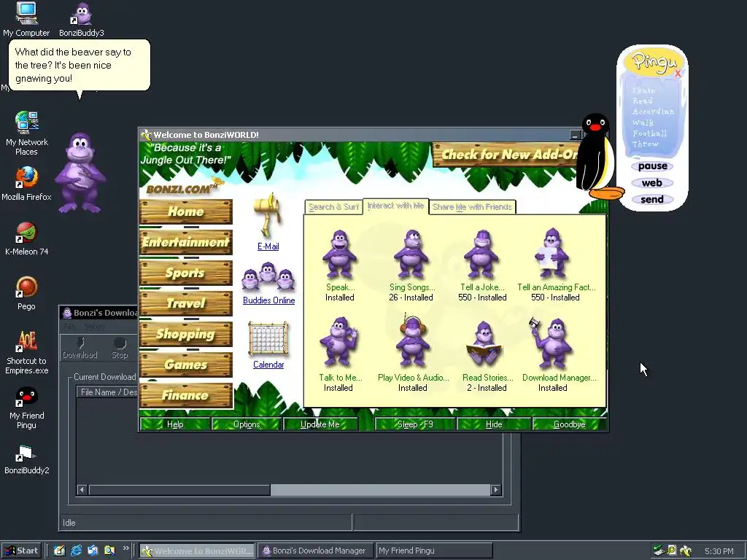Click the Show Desktop quick launch icon
The height and width of the screenshot is (560, 747).
click(59, 551)
